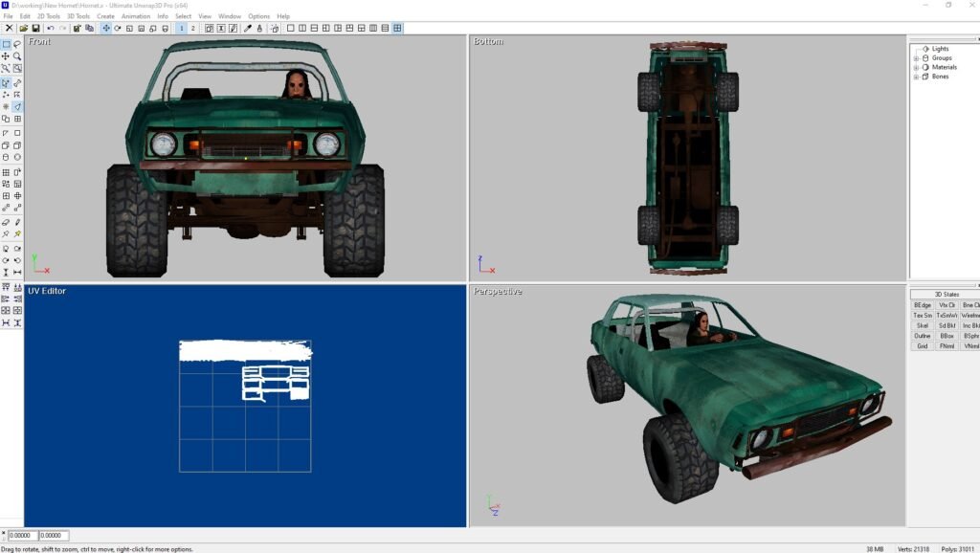Open the Animation menu
The height and width of the screenshot is (553, 980).
pyautogui.click(x=136, y=16)
